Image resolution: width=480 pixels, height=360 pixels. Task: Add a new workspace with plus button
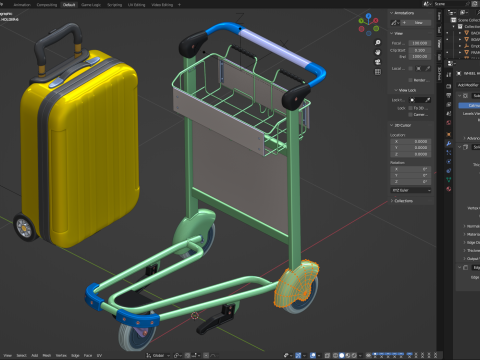tap(179, 5)
